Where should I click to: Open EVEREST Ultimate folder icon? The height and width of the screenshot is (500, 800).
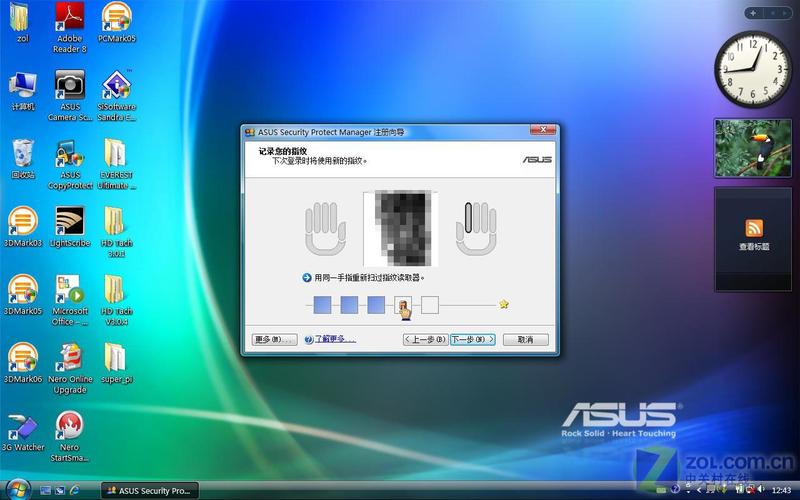(116, 164)
